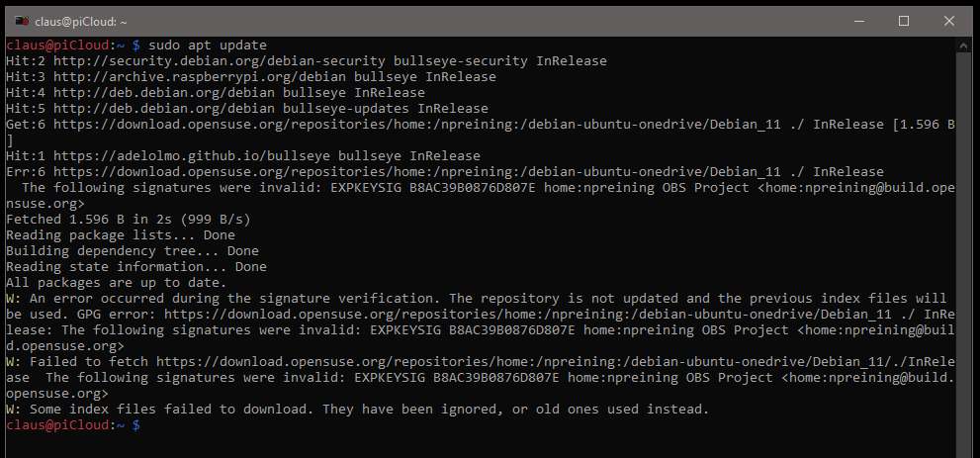Screen dimensions: 980x458
Task: Click the 'Err:6' error line
Action: [445, 172]
